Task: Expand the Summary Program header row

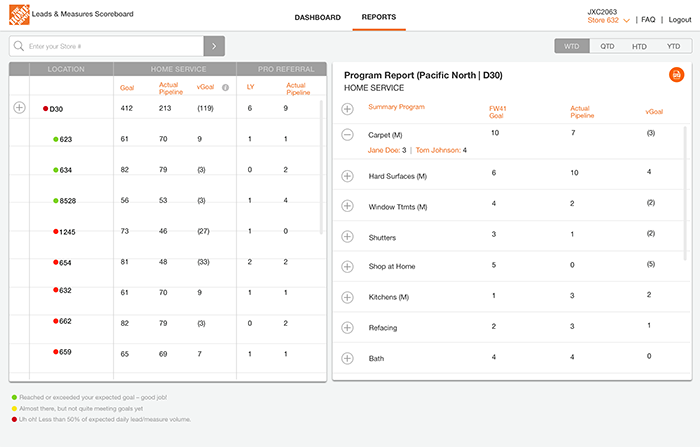Action: coord(347,109)
